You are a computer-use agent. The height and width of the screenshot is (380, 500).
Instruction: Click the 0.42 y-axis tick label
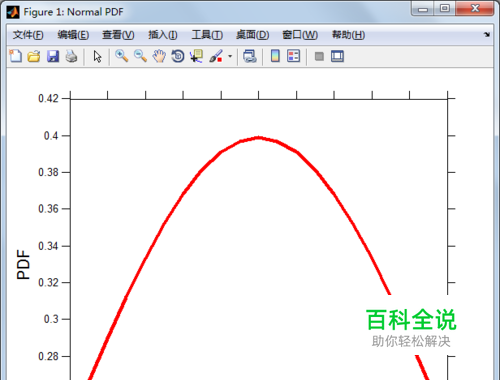coord(48,98)
